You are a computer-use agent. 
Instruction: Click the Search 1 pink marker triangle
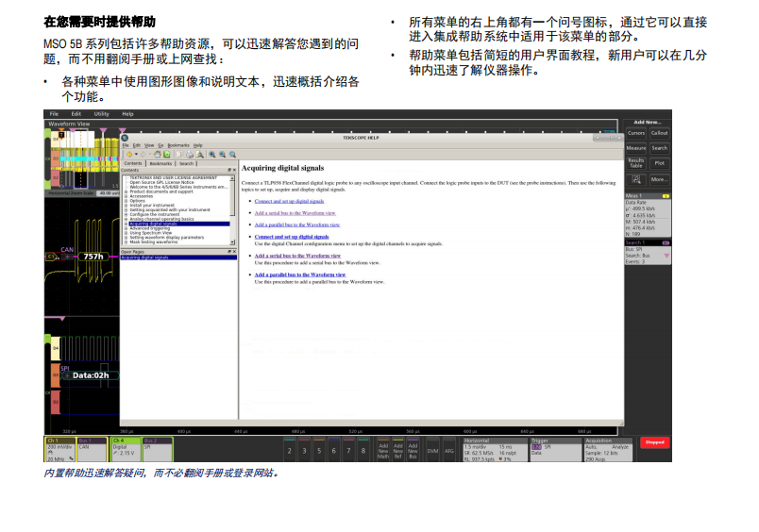point(666,256)
